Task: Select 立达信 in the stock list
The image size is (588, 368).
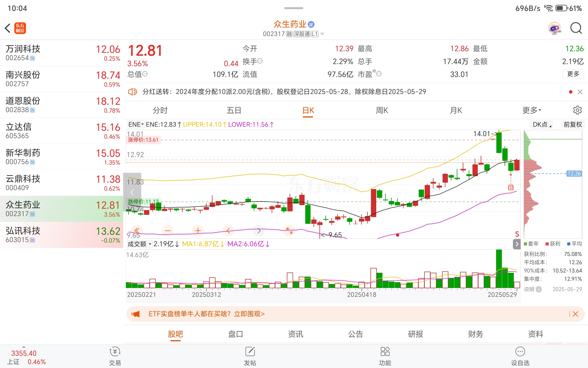Action: 62,131
